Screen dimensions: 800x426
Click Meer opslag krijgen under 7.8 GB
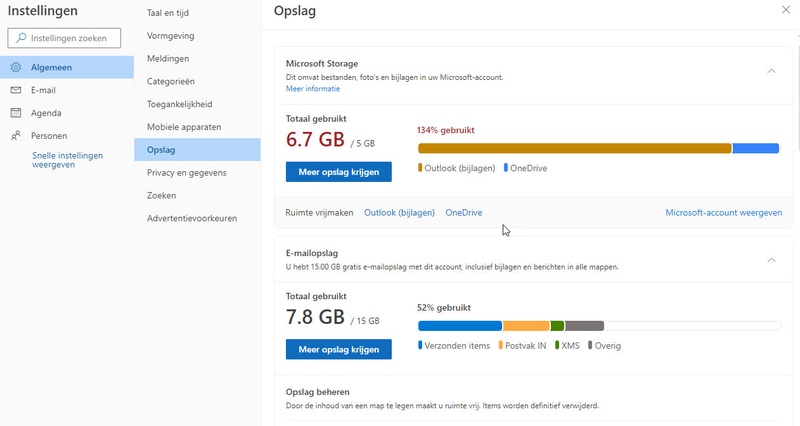(x=339, y=349)
